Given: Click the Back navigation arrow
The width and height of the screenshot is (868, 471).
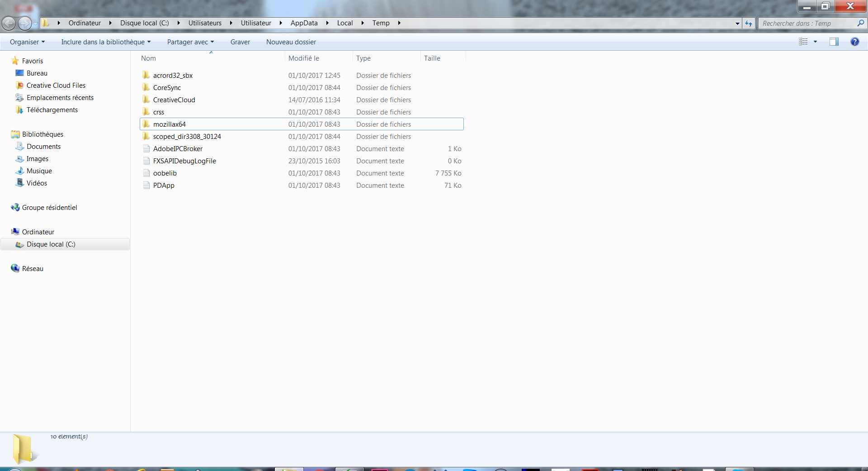Looking at the screenshot, I should 9,23.
